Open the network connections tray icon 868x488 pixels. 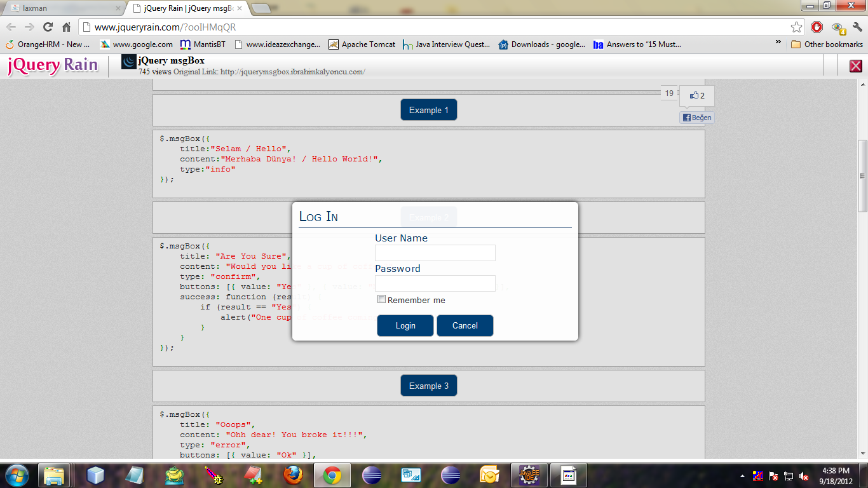788,477
